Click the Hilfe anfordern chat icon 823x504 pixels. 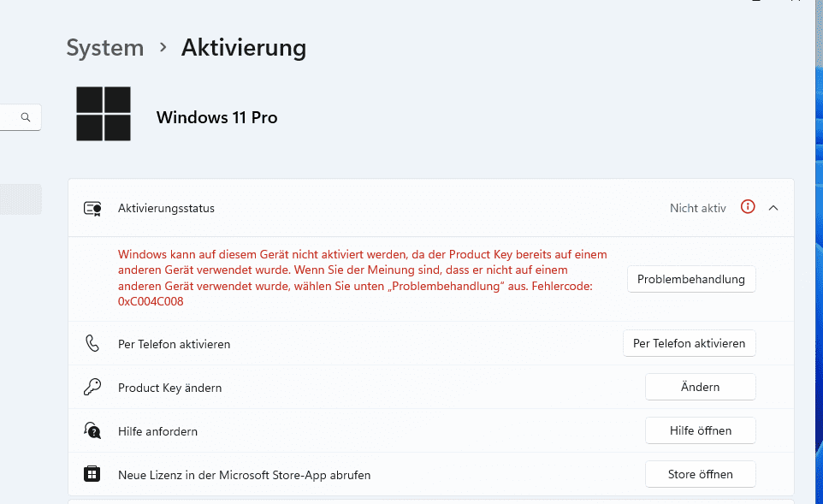point(92,430)
